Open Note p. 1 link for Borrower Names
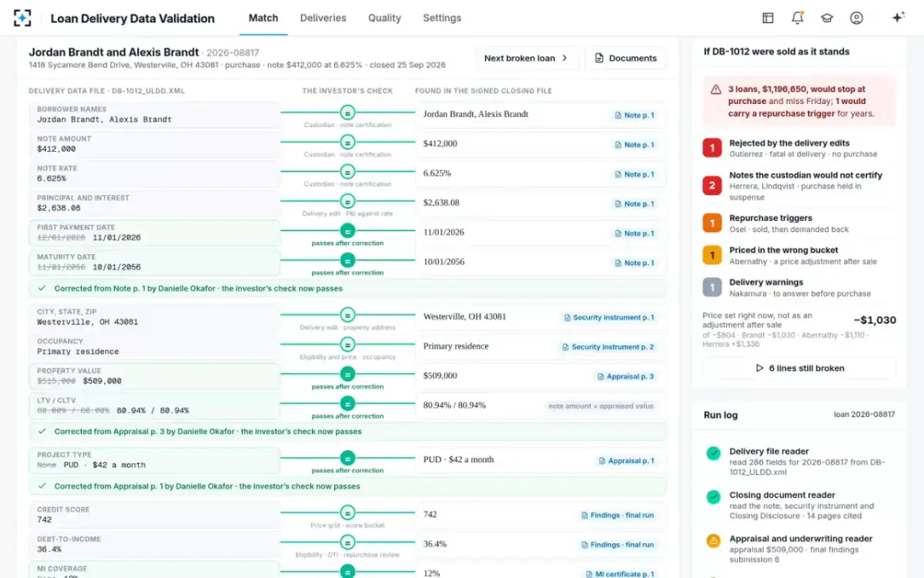This screenshot has width=924, height=578. tap(634, 116)
